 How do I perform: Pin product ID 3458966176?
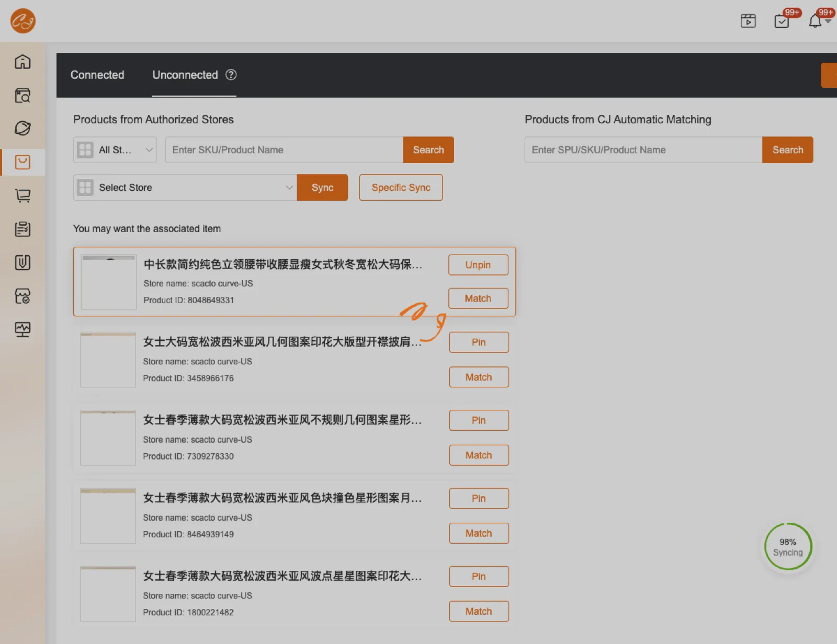(479, 342)
